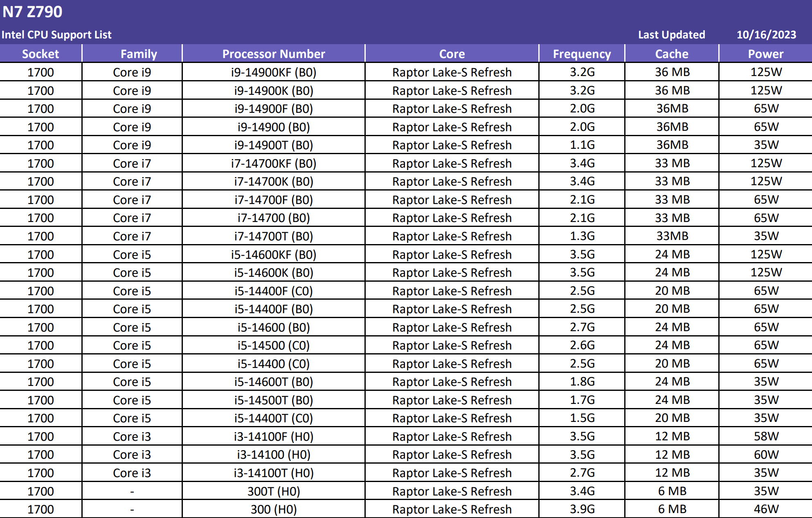This screenshot has height=518, width=812.
Task: Select the i5-14600KF (B0) cell
Action: click(274, 254)
